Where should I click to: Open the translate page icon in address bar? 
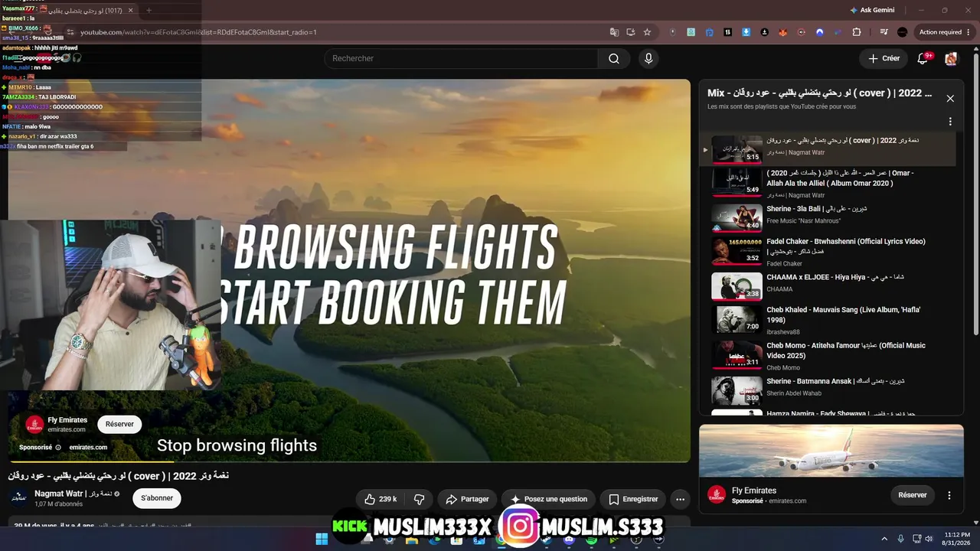614,32
